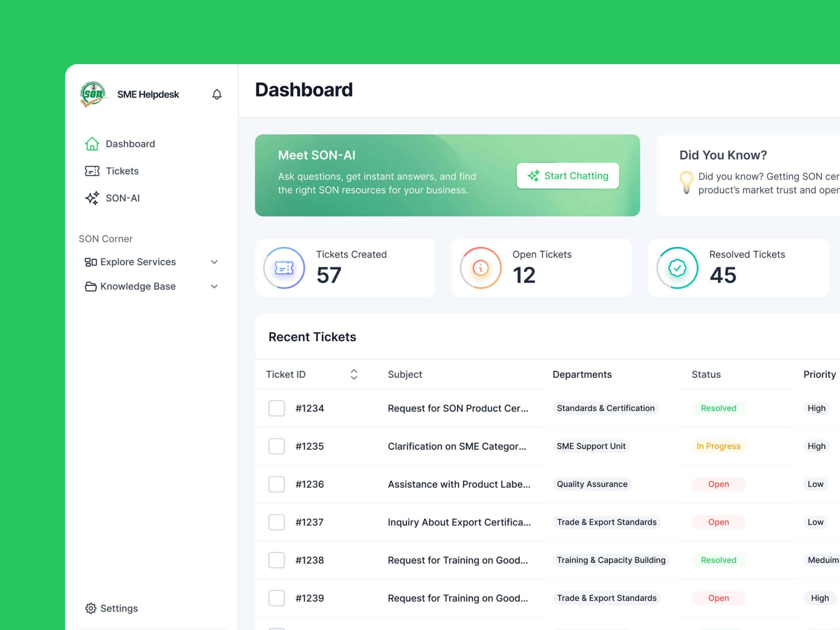Open Settings in the sidebar
Image resolution: width=840 pixels, height=630 pixels.
click(112, 608)
